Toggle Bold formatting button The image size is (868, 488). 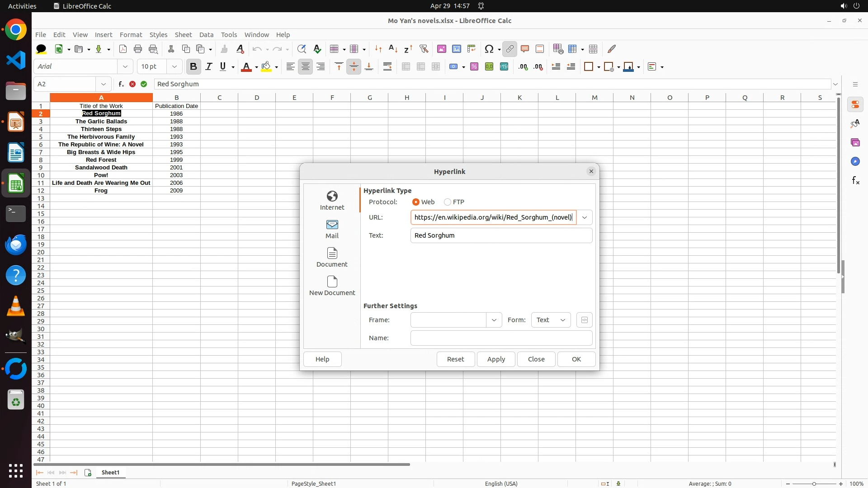click(193, 67)
